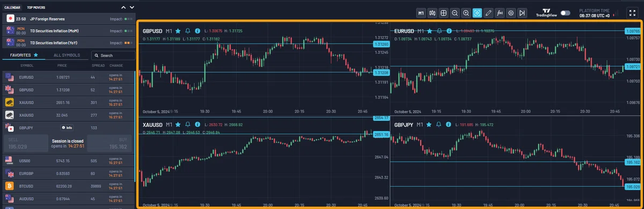
Task: Show GBPUSD chart info icon
Action: coord(197,31)
